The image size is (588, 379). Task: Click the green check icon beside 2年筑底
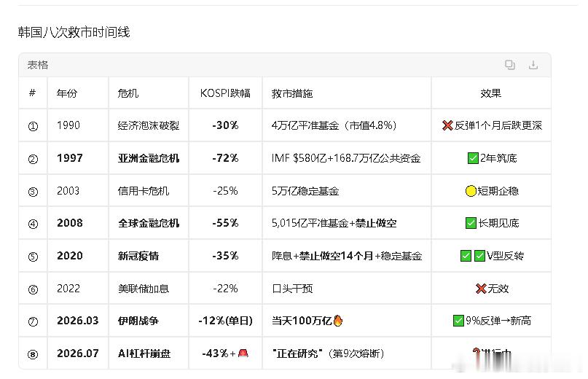point(473,158)
